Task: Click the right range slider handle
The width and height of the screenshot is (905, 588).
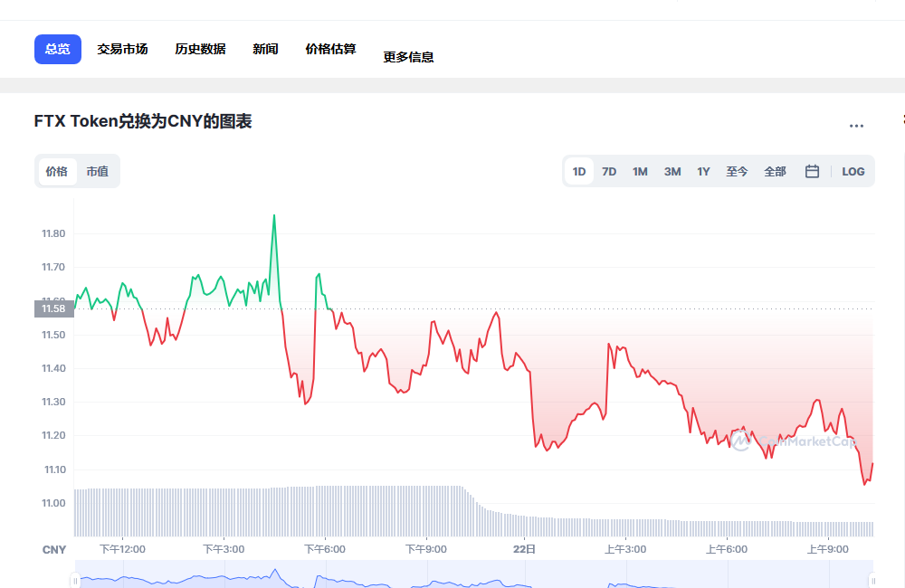Action: [872, 580]
